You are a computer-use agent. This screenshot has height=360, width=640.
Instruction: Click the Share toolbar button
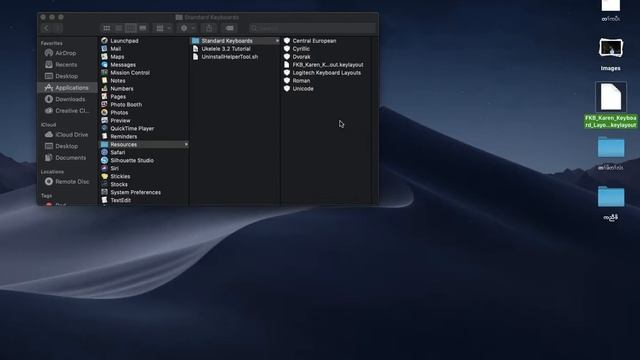point(209,28)
